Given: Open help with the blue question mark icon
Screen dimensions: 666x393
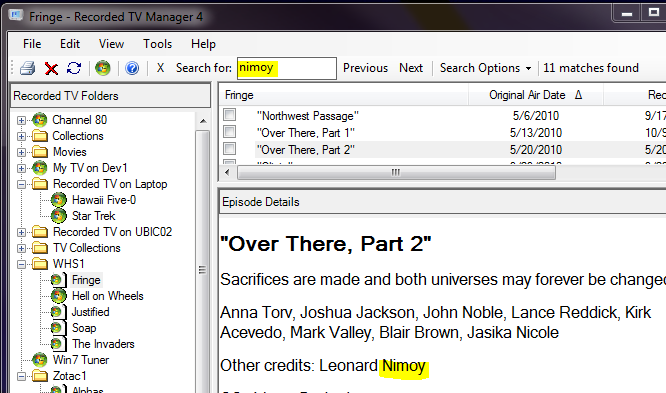Looking at the screenshot, I should pyautogui.click(x=132, y=68).
